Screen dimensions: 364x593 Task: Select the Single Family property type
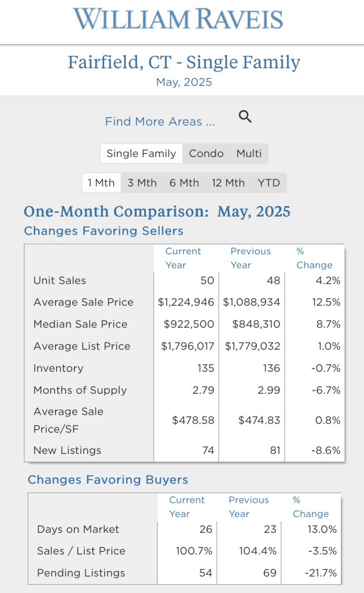(141, 153)
